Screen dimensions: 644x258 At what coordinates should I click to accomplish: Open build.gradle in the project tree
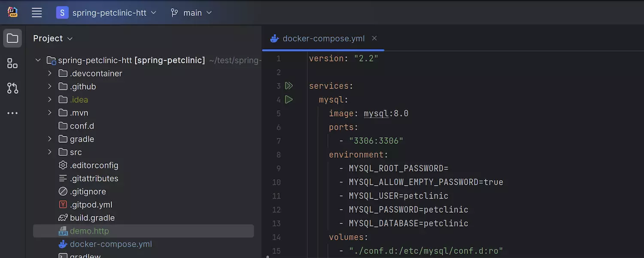[92, 218]
